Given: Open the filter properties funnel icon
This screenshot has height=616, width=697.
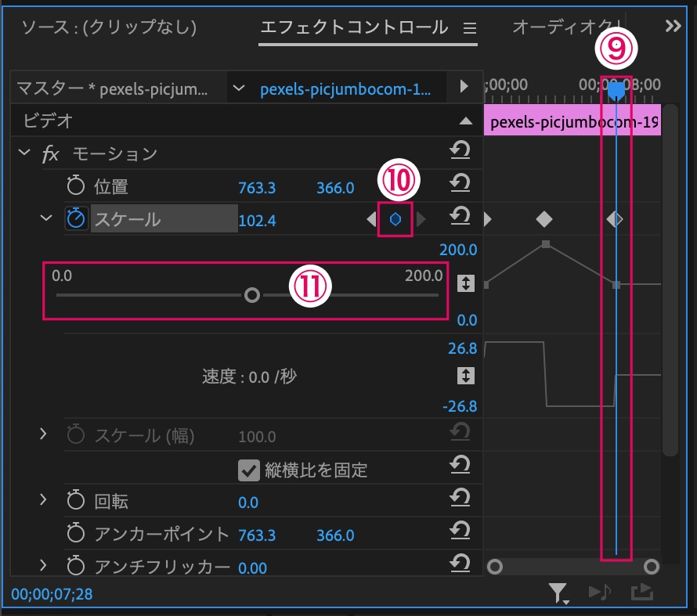Looking at the screenshot, I should click(x=558, y=593).
